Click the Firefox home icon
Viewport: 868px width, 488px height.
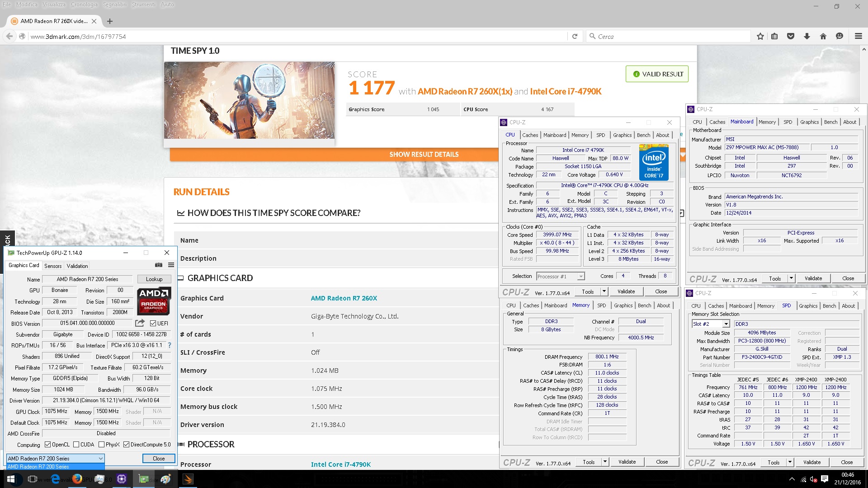pos(823,36)
